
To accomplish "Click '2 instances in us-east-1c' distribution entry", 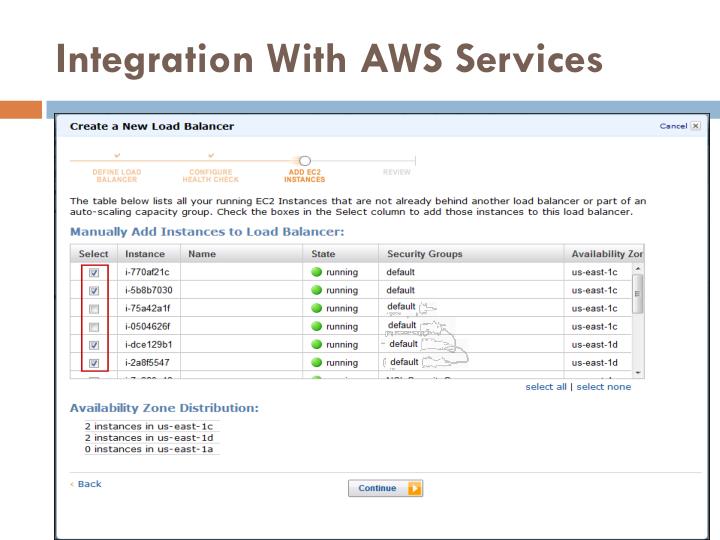I will coord(149,427).
